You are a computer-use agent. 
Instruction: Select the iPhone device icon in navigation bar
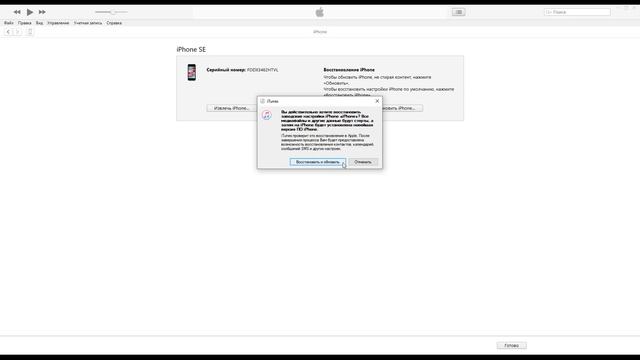[30, 32]
